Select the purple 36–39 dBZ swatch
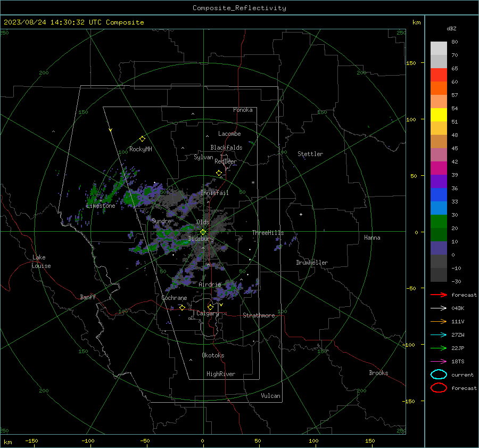 439,181
